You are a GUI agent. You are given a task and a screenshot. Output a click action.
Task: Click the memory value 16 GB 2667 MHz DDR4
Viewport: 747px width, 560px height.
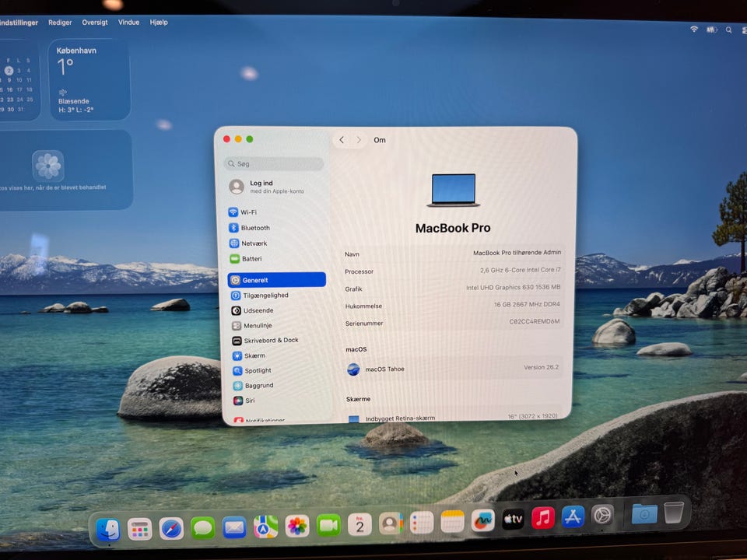click(x=527, y=304)
